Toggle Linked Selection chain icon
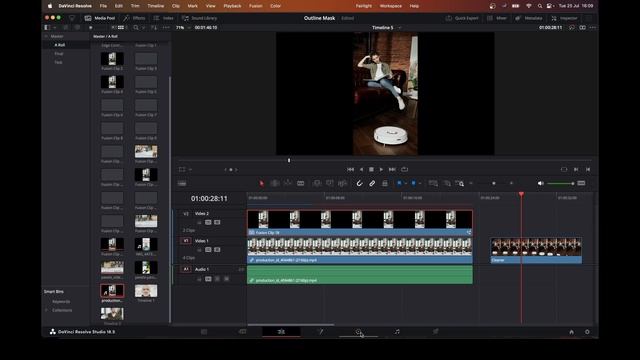The height and width of the screenshot is (360, 640). tap(372, 184)
